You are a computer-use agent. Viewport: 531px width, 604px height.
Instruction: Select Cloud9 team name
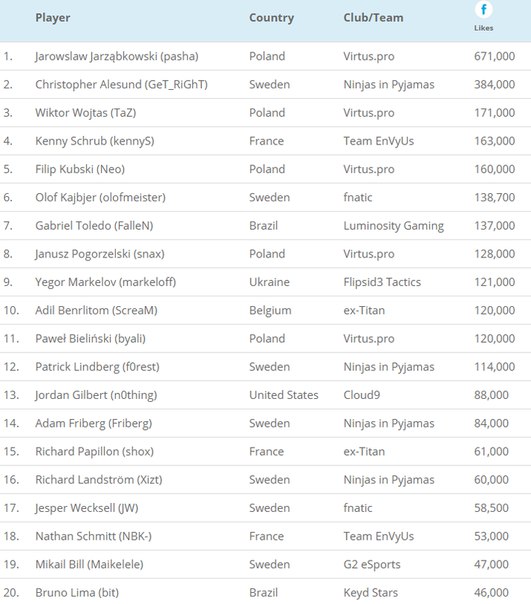tap(361, 395)
